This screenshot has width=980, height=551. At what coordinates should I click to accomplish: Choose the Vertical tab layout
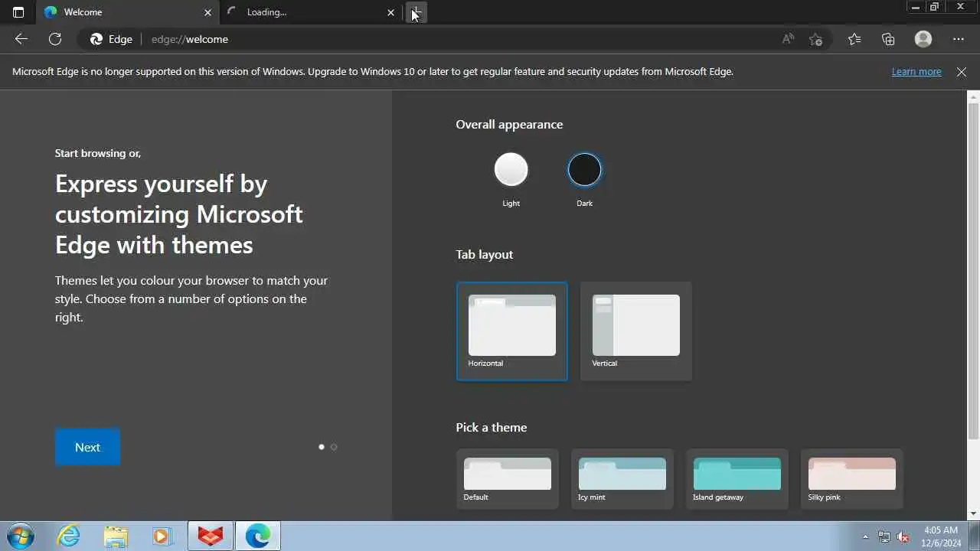(635, 331)
